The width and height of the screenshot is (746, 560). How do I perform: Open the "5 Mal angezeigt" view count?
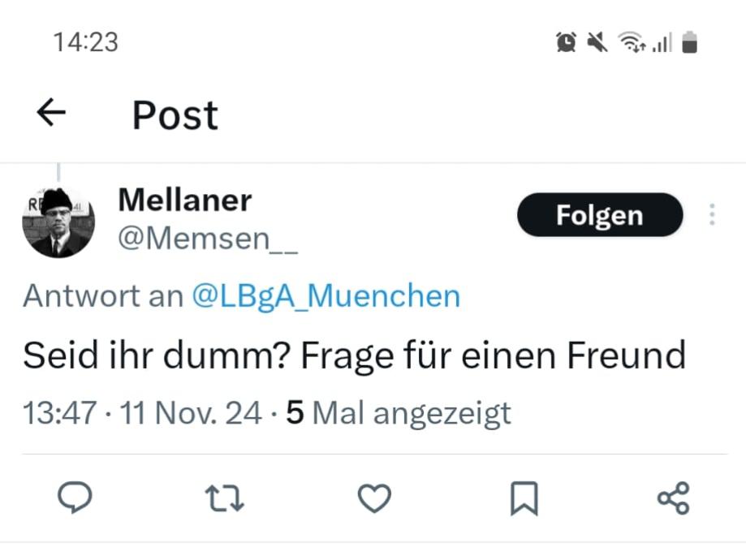pos(399,414)
